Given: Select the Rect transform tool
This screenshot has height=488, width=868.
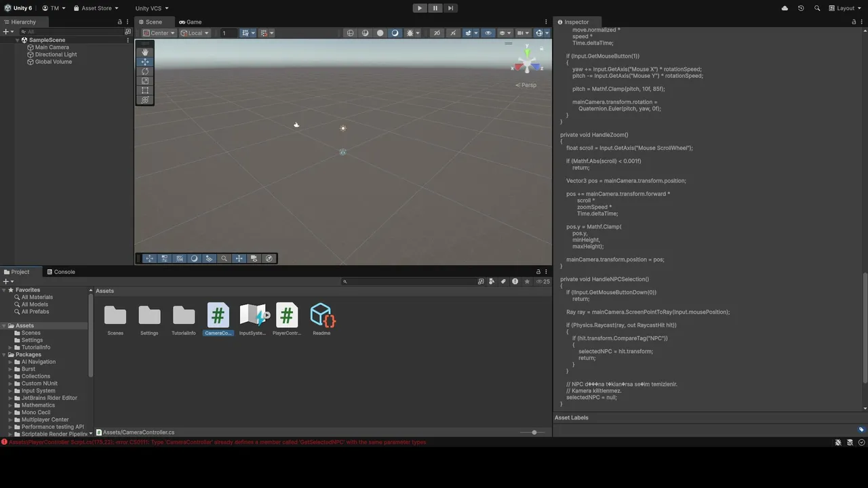Looking at the screenshot, I should (x=144, y=90).
